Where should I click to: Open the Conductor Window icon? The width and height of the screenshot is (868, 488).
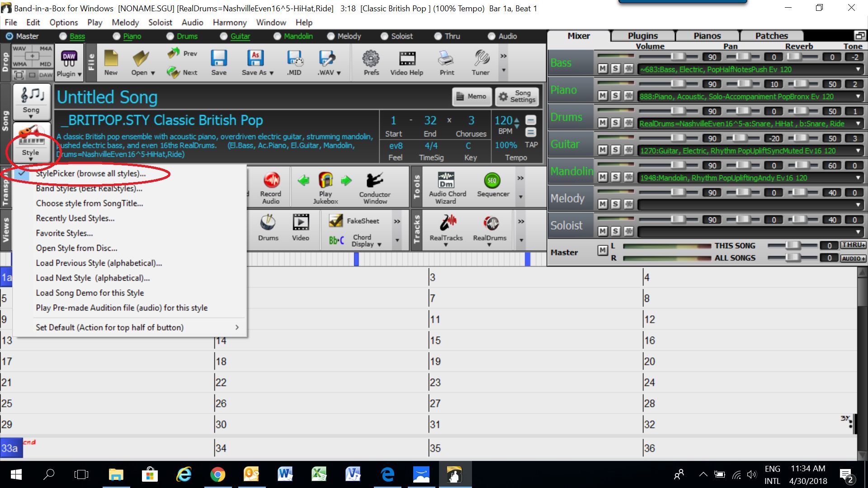(375, 188)
